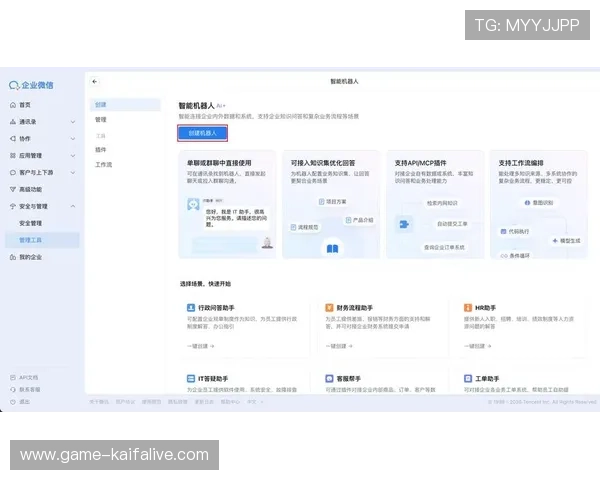600x480 pixels.
Task: Click the 联系客服 headset icon
Action: [x=13, y=390]
